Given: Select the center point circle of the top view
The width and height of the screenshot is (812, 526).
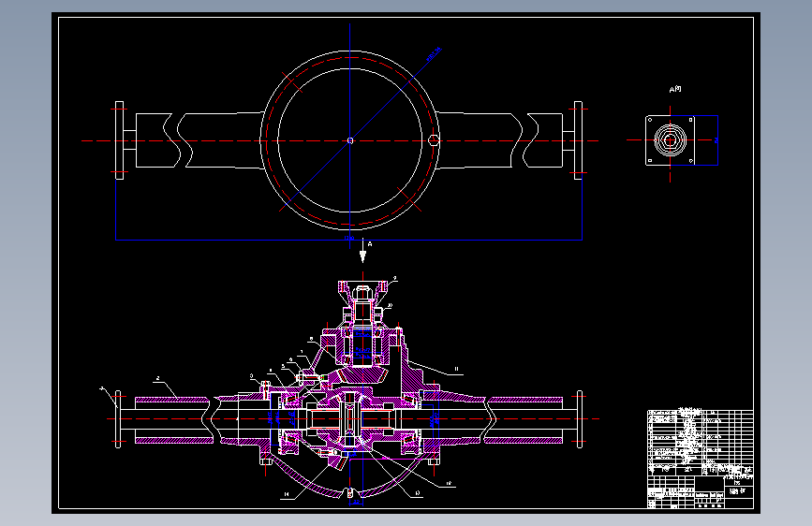Looking at the screenshot, I should 350,140.
